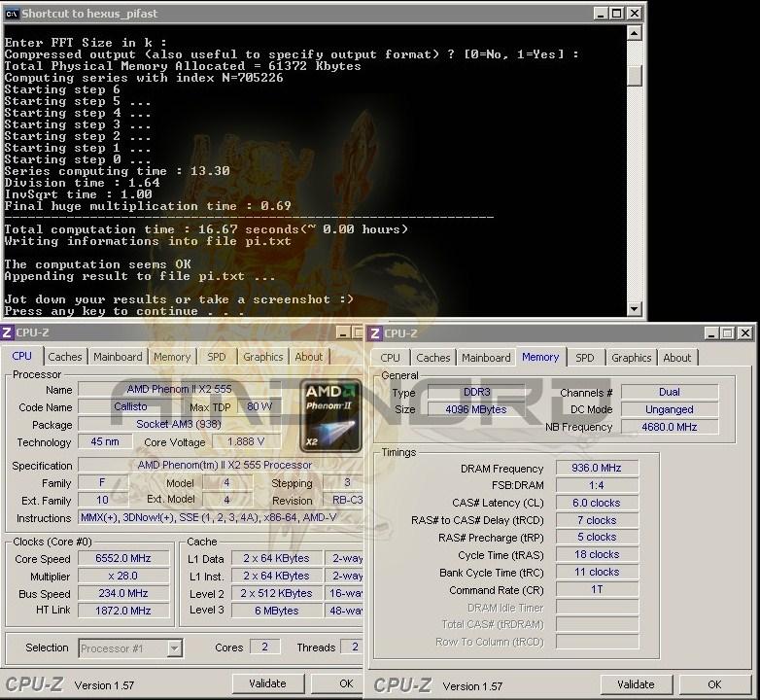Click the Level 3 cache 6 MBytes field

(x=277, y=611)
